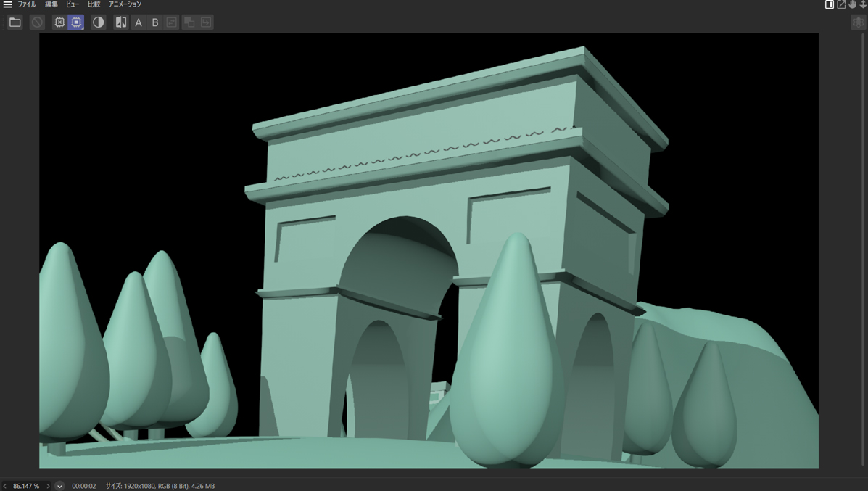Image resolution: width=868 pixels, height=491 pixels.
Task: Click the highlighted chip icon with lines
Action: pyautogui.click(x=76, y=22)
